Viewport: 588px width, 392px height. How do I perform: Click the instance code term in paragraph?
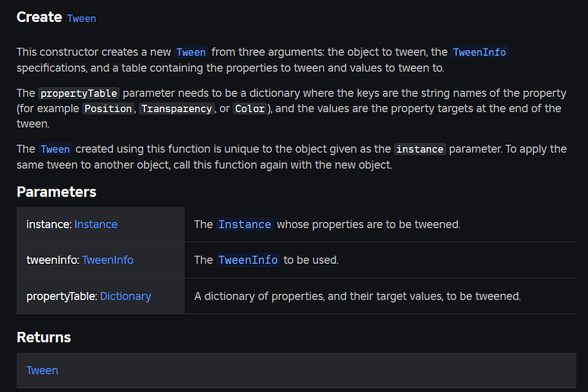[x=420, y=149]
